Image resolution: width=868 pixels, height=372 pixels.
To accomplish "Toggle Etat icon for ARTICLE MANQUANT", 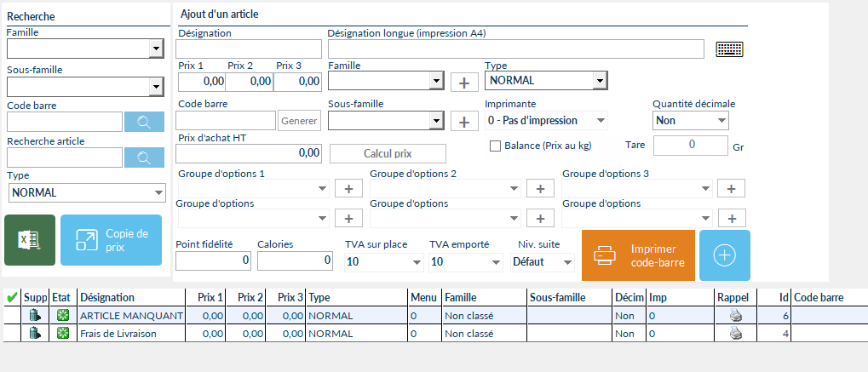I will click(63, 316).
